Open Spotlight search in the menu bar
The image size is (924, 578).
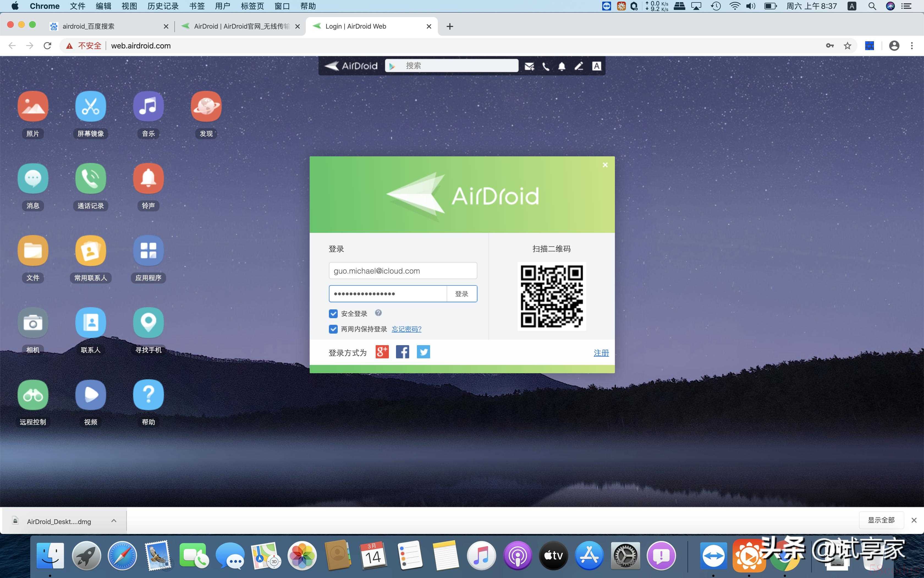872,6
